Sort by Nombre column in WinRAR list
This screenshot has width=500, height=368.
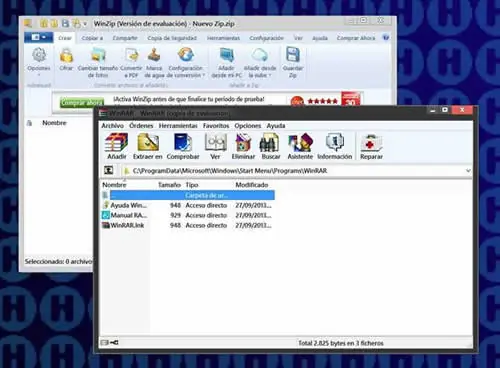point(114,185)
